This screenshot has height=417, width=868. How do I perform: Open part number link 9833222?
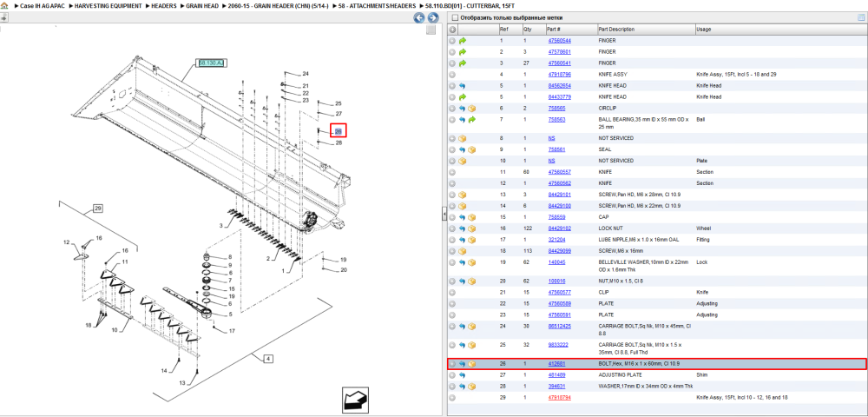558,345
